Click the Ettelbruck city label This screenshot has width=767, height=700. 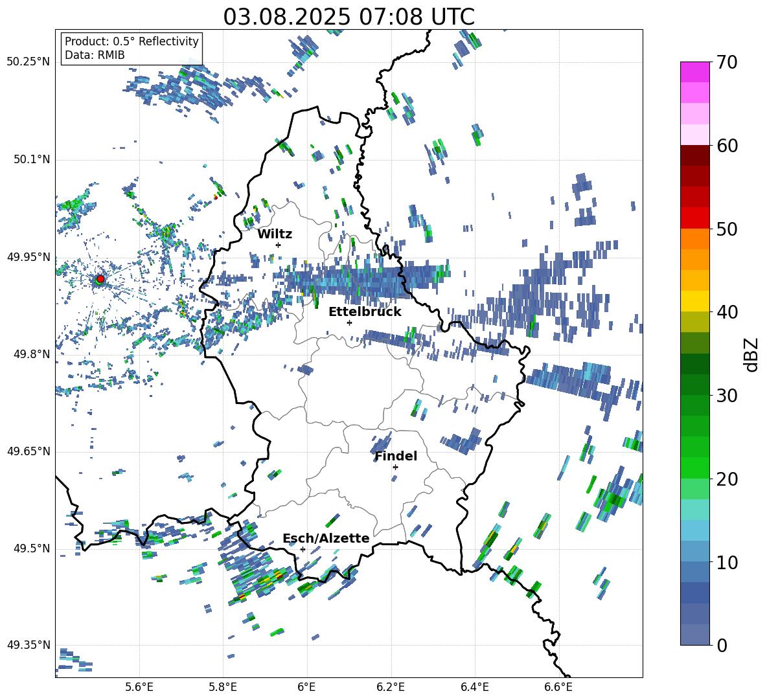[365, 312]
